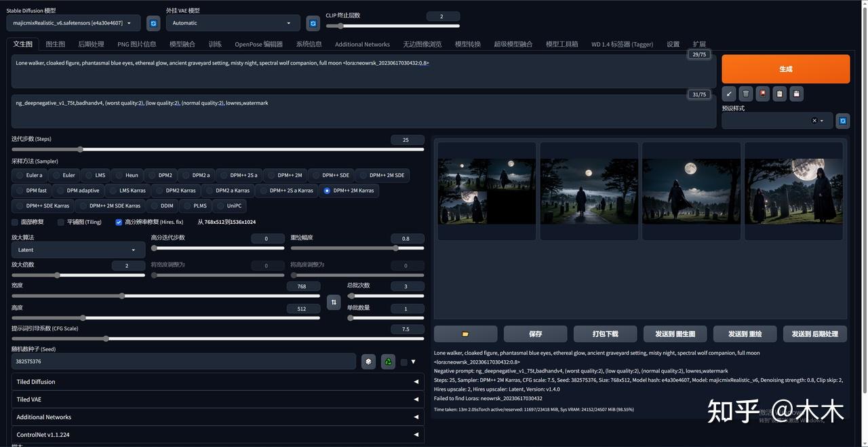Click the trash icon to clear prompt
Image resolution: width=868 pixels, height=447 pixels.
[746, 94]
